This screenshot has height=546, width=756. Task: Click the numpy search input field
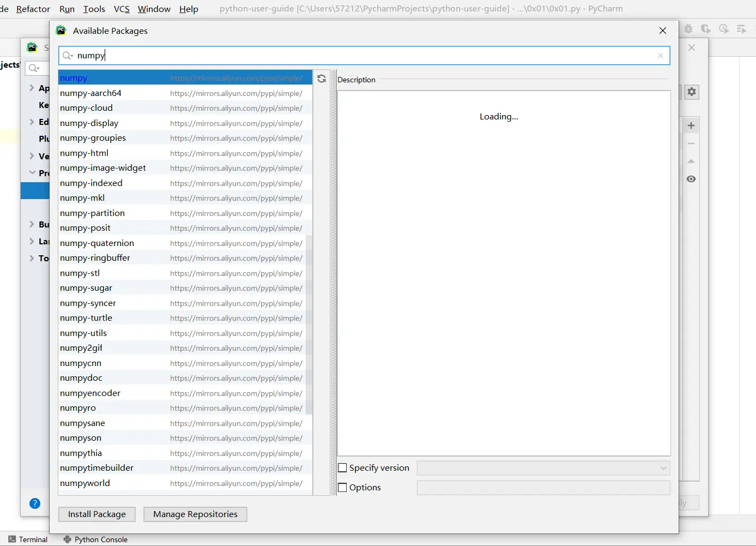(x=364, y=56)
